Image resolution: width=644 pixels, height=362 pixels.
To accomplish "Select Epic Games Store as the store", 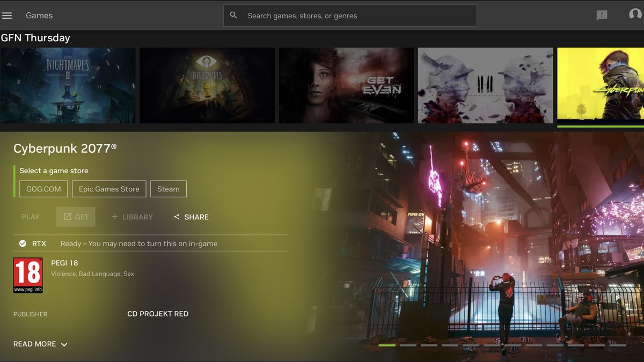I will tap(109, 189).
